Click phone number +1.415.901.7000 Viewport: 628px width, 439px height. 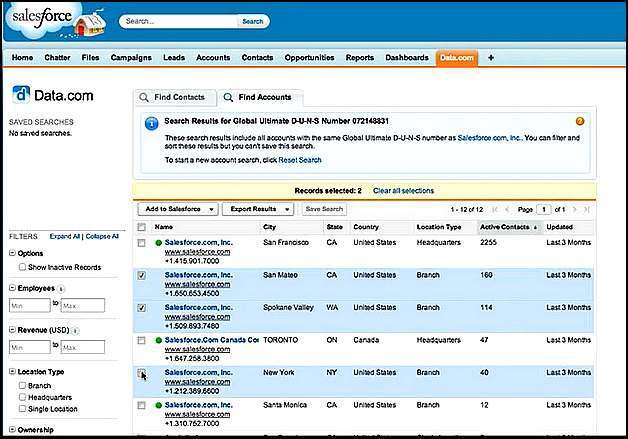click(192, 261)
